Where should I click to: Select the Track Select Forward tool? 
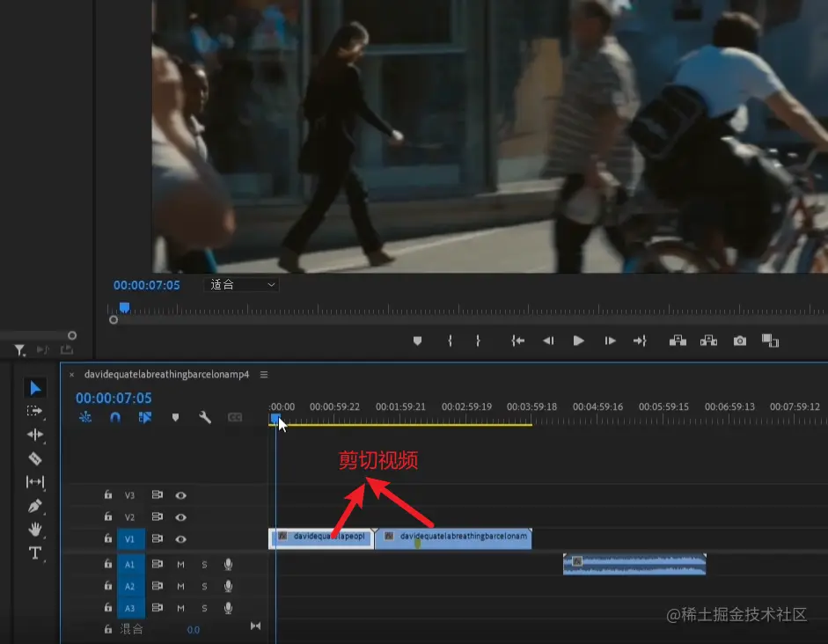pyautogui.click(x=35, y=411)
